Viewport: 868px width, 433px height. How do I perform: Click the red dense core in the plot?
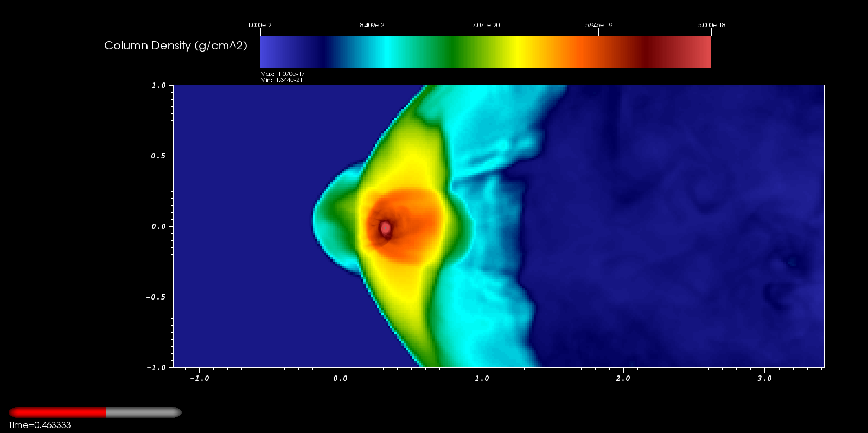(386, 228)
